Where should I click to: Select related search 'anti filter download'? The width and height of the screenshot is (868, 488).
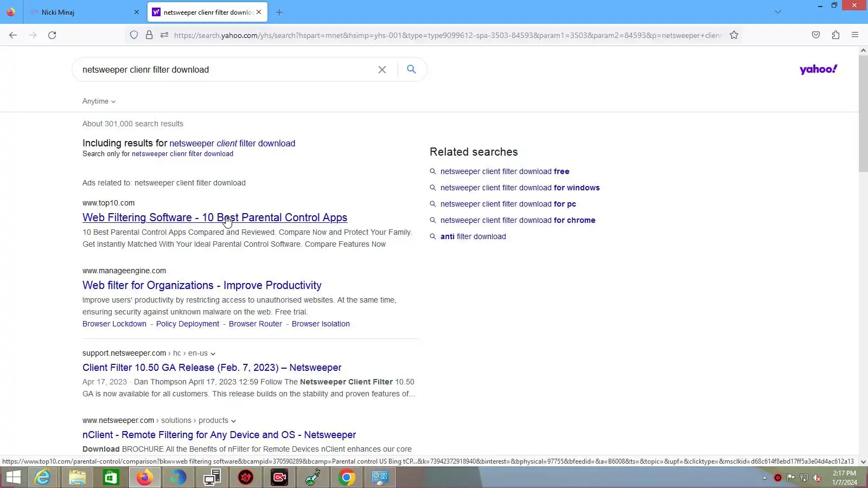coord(473,236)
